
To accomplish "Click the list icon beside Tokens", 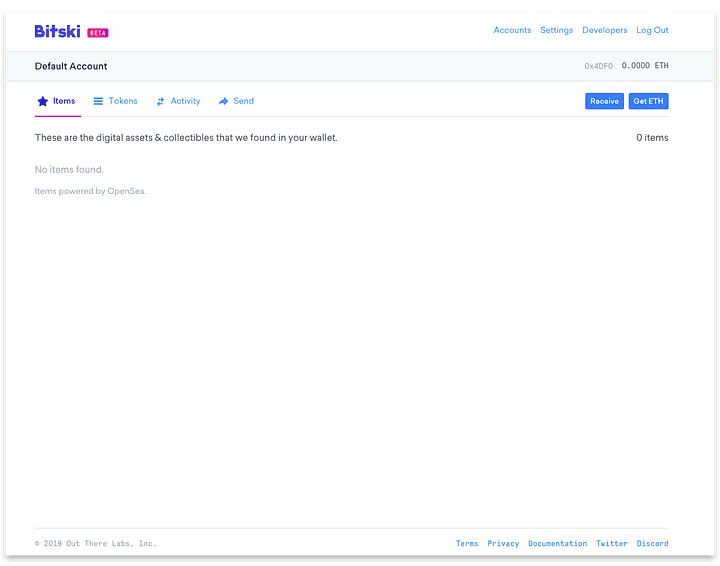I will [x=98, y=101].
